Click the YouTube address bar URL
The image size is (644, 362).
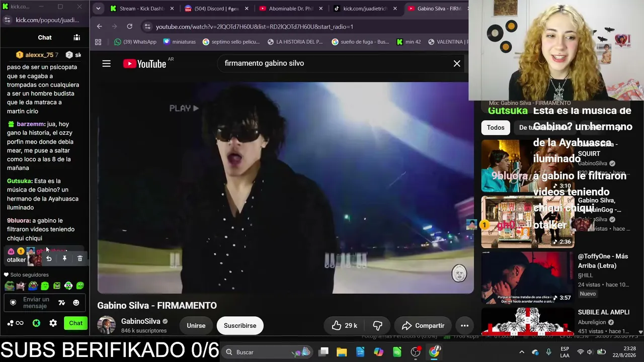tap(255, 27)
